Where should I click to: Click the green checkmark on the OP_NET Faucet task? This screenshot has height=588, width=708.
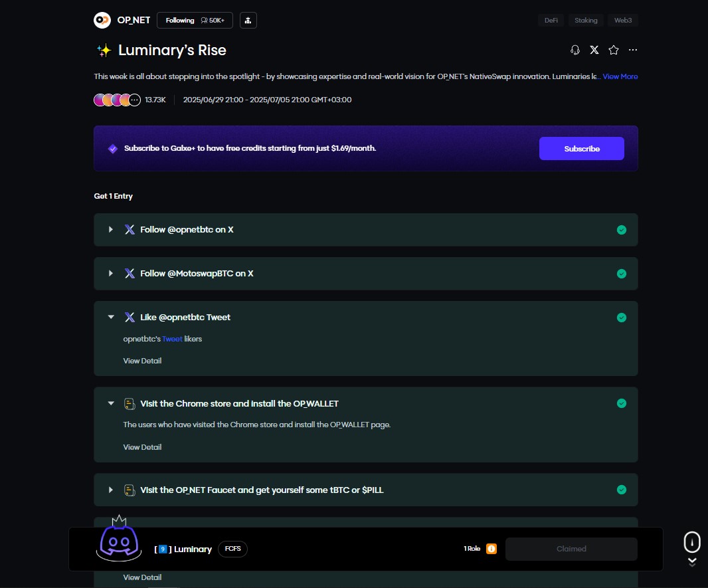pyautogui.click(x=622, y=490)
